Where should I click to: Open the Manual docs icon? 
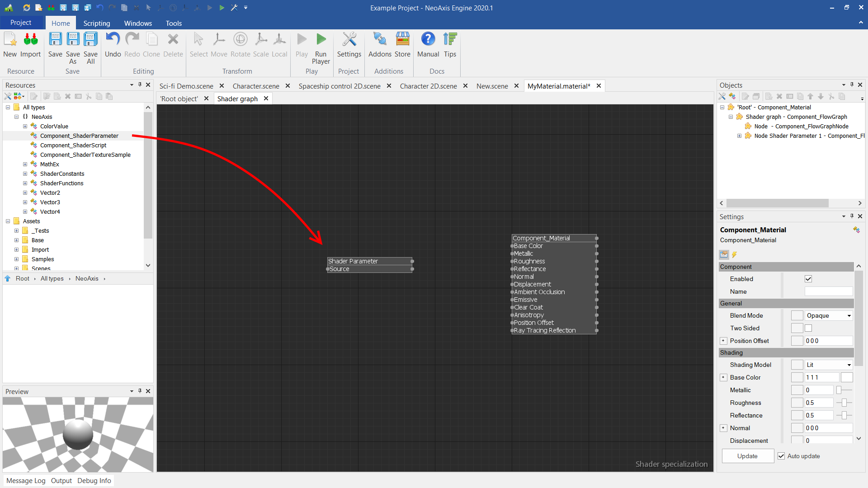(x=428, y=40)
